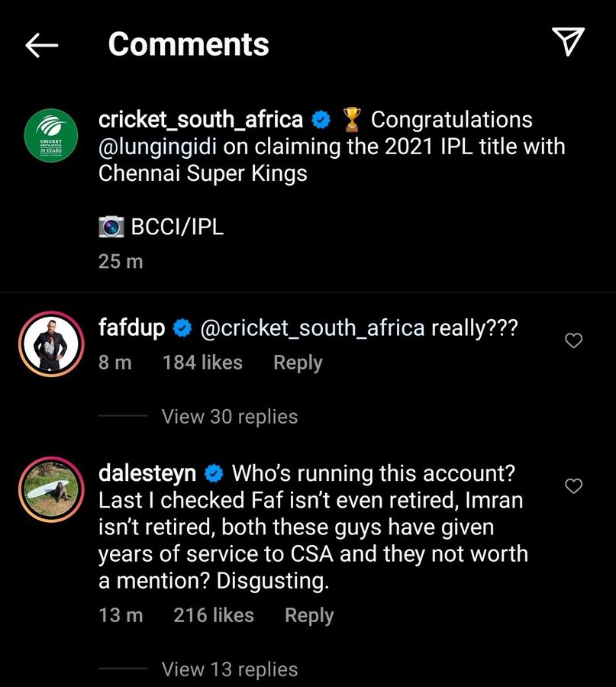Viewport: 616px width, 687px height.
Task: Reply to fafdup's comment
Action: pos(298,363)
